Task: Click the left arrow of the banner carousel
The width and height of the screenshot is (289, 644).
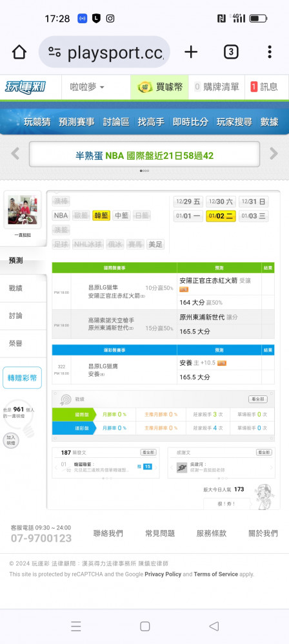Action: [x=15, y=154]
